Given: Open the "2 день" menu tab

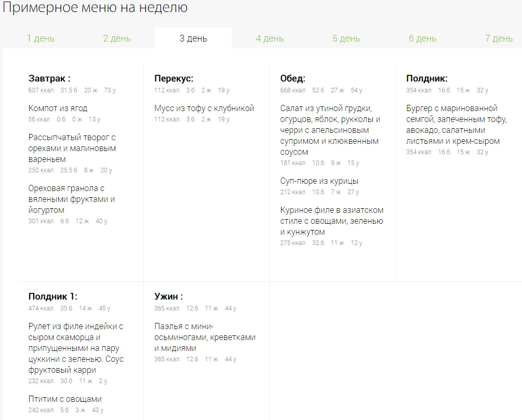Looking at the screenshot, I should (x=117, y=38).
